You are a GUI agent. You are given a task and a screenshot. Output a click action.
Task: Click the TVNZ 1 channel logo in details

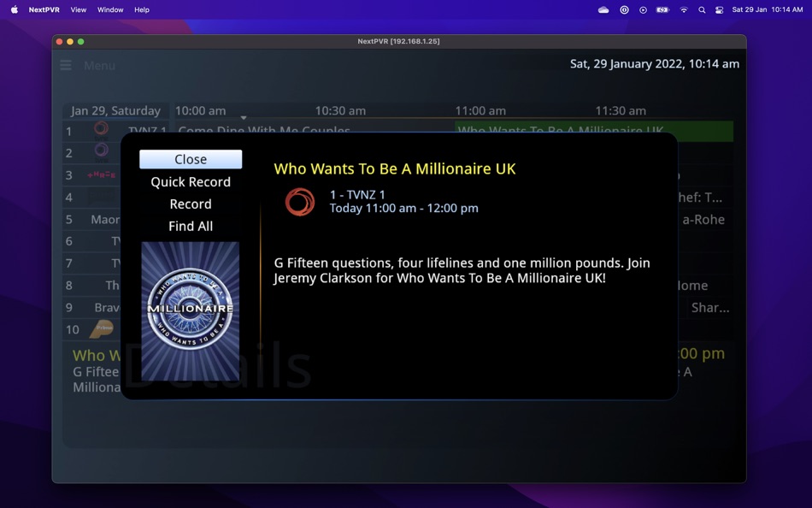300,202
